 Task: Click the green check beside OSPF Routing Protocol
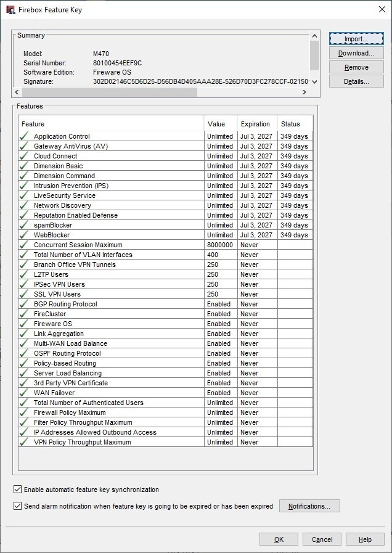pos(24,353)
